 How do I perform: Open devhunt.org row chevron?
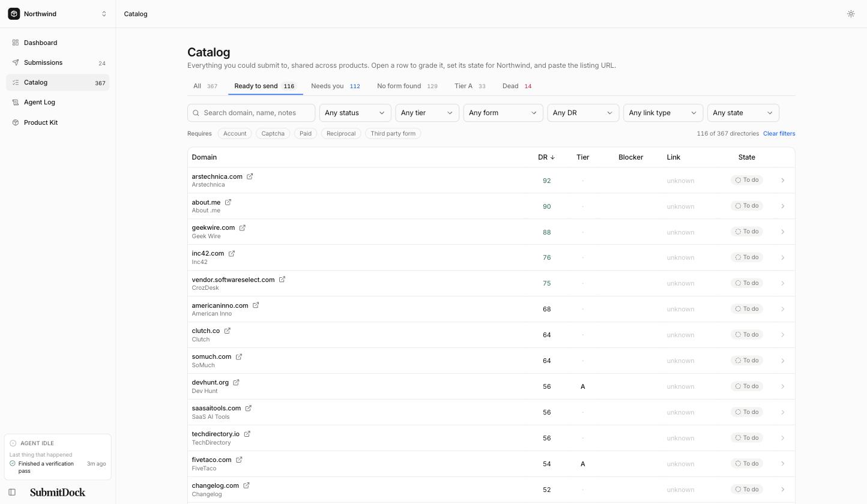(782, 386)
